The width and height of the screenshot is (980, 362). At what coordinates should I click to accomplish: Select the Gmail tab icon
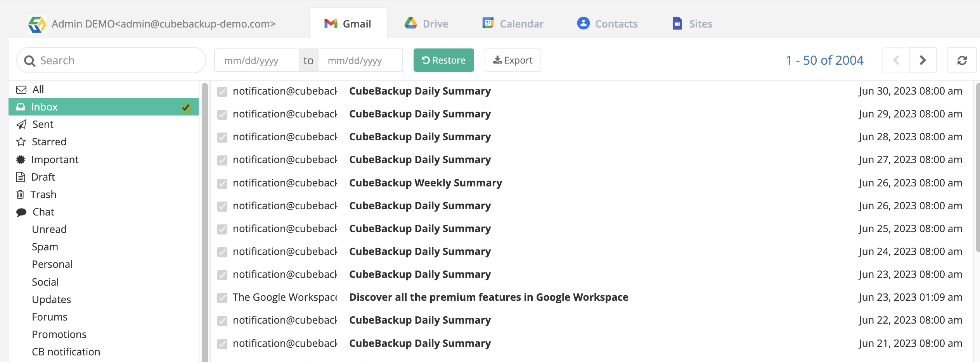coord(330,23)
